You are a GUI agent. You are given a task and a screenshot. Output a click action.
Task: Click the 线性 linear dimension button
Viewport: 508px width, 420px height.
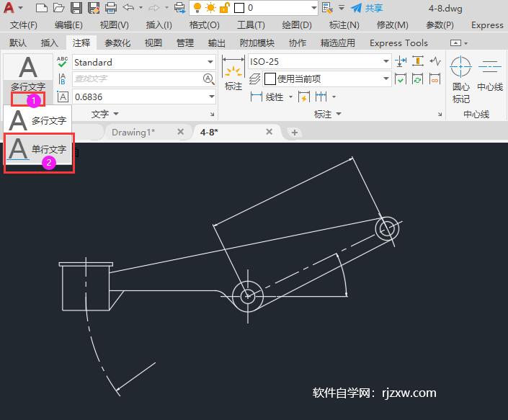(x=267, y=97)
